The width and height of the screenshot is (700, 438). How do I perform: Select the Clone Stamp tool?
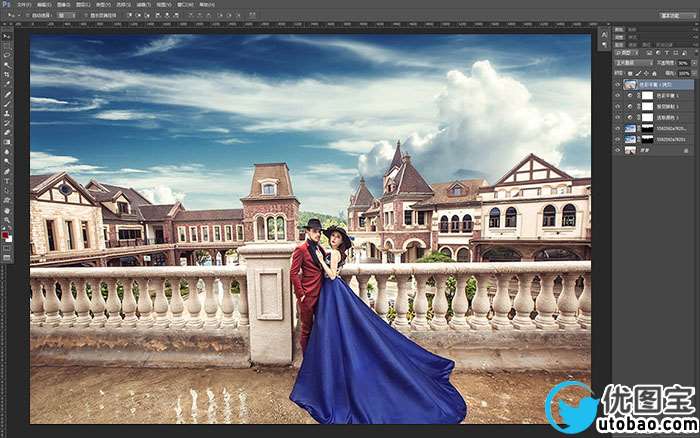[6, 113]
